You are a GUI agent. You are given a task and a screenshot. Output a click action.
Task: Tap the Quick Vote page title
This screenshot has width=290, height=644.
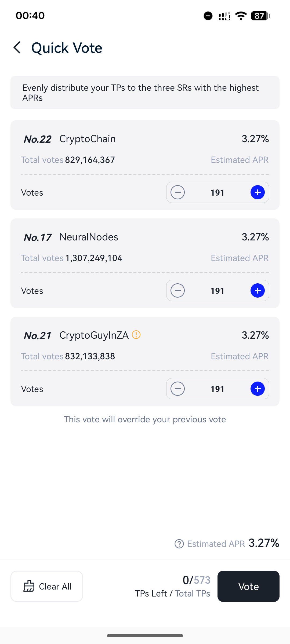click(67, 48)
